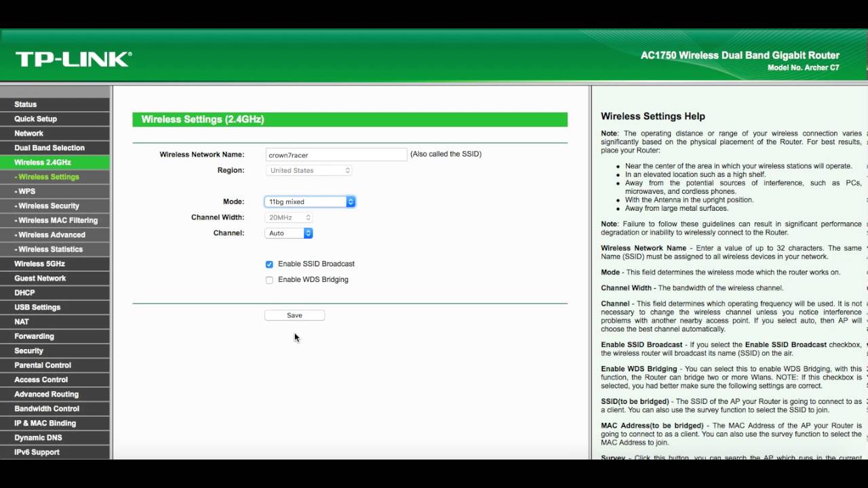Open IPv6 Support section
This screenshot has height=488, width=868.
54,452
